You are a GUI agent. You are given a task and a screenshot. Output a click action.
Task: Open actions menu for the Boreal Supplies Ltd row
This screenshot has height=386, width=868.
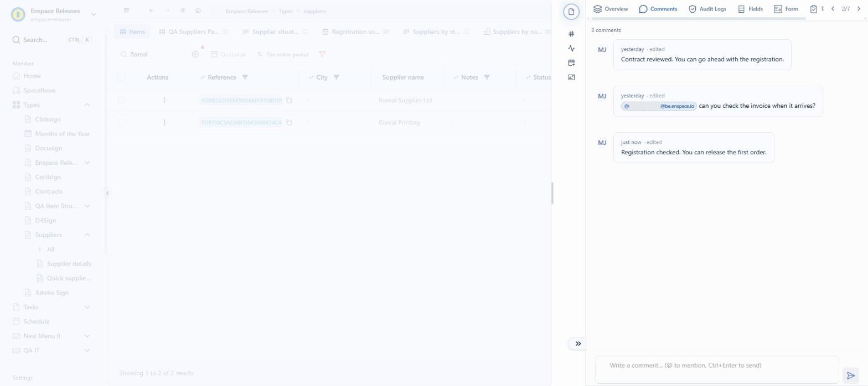click(164, 100)
